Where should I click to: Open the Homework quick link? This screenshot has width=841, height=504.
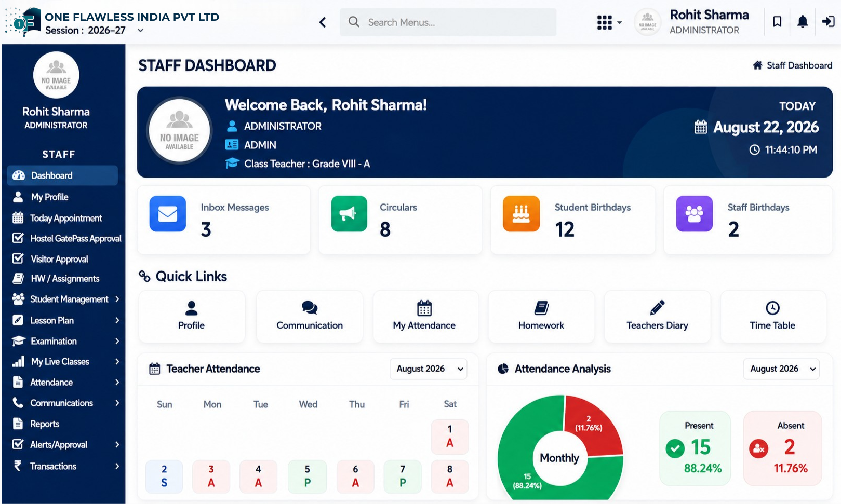(541, 316)
